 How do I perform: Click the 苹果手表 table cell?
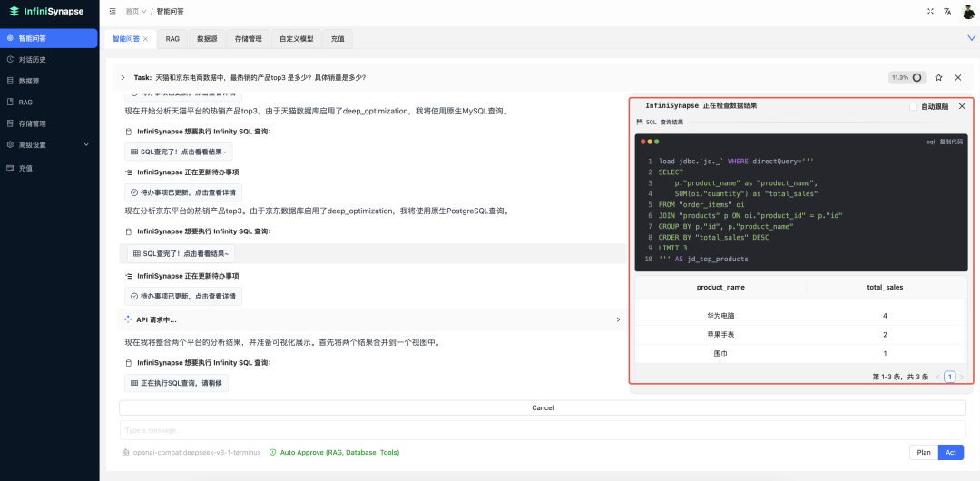(720, 335)
